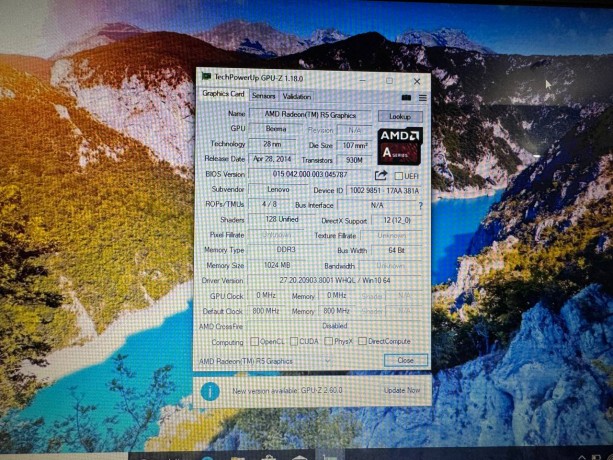The width and height of the screenshot is (613, 460).
Task: Click the GPU field showing Beema
Action: (276, 129)
